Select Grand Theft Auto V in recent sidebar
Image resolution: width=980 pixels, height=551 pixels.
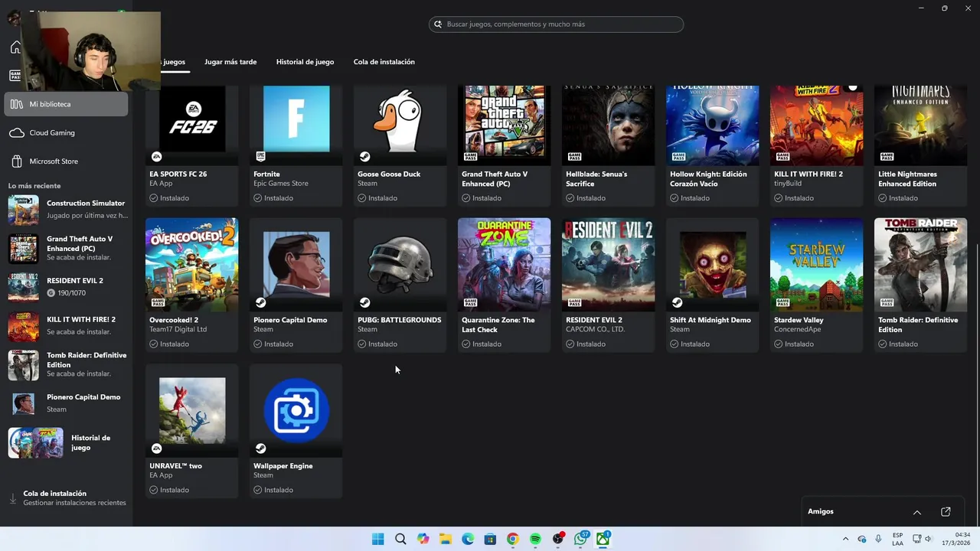coord(67,248)
